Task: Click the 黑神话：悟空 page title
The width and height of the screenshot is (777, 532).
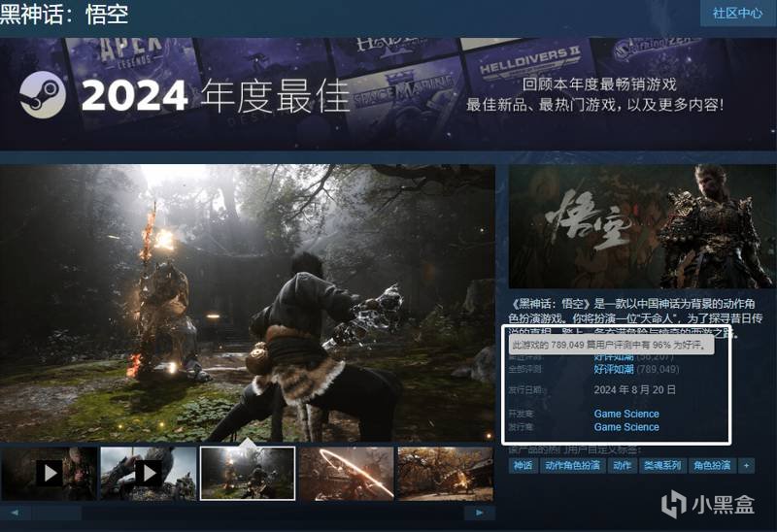Action: click(x=64, y=14)
